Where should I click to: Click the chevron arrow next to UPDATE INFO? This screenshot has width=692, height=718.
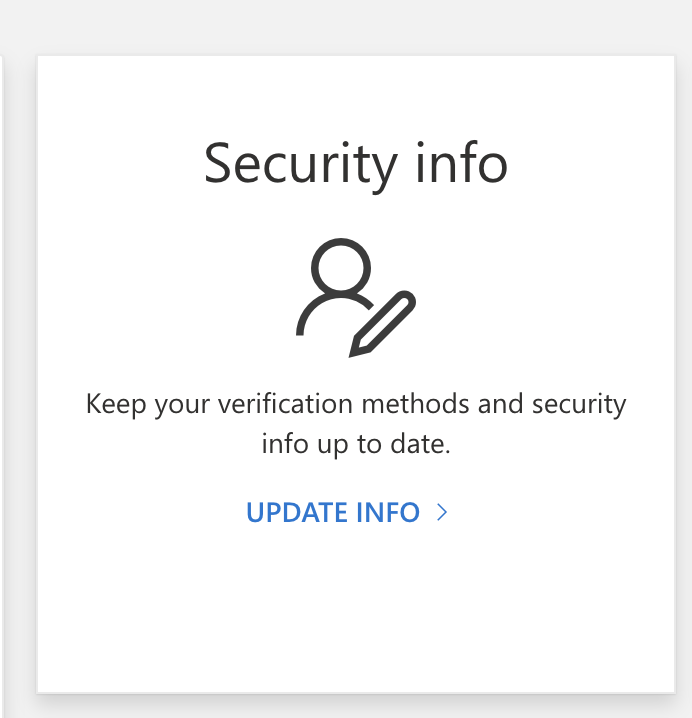(442, 512)
